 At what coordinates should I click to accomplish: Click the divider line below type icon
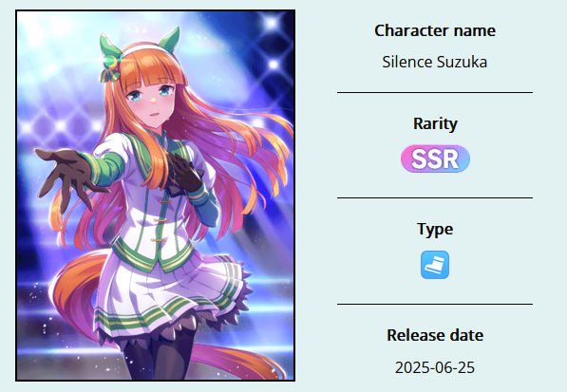[435, 304]
